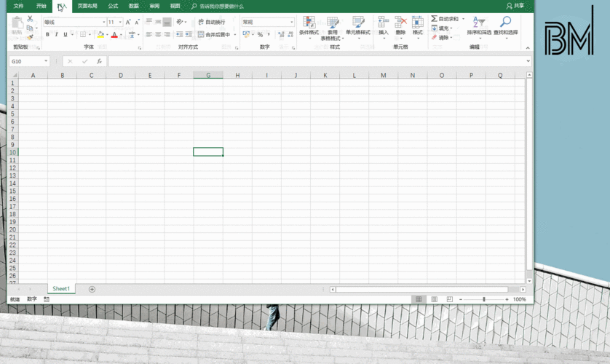This screenshot has width=610, height=364.
Task: Open the Name Box dropdown arrow
Action: click(46, 62)
